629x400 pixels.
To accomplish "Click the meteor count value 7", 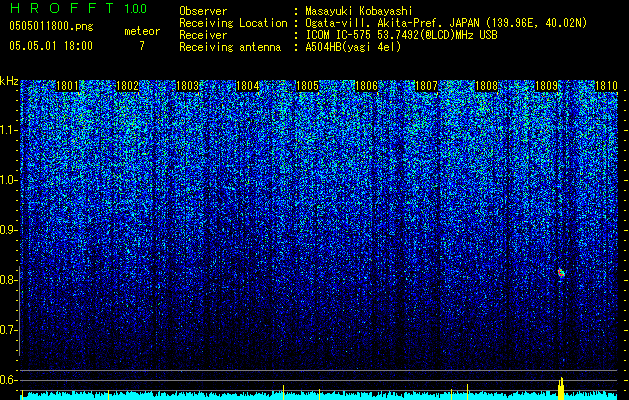I will 142,46.
